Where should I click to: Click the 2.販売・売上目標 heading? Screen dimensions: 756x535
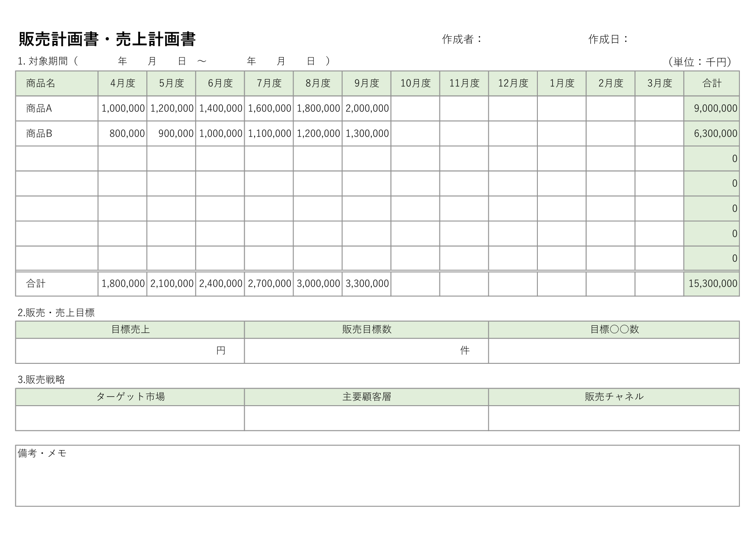(x=56, y=313)
